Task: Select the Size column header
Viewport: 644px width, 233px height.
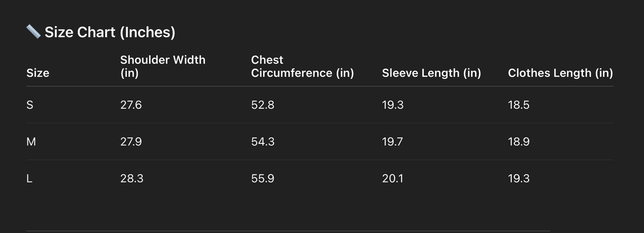Action: [x=38, y=73]
